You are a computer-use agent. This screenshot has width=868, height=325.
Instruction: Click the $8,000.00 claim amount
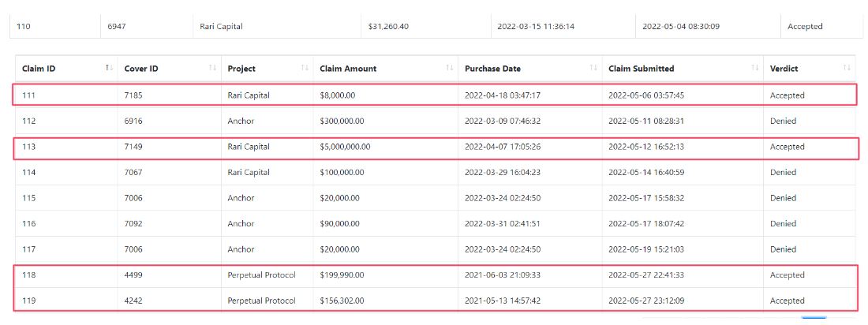[x=338, y=95]
